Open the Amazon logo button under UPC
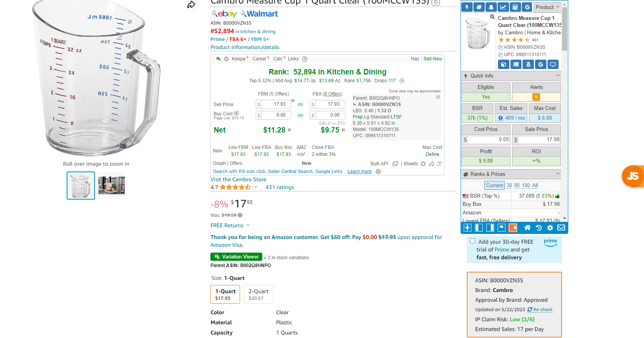The image size is (644, 338). [528, 64]
